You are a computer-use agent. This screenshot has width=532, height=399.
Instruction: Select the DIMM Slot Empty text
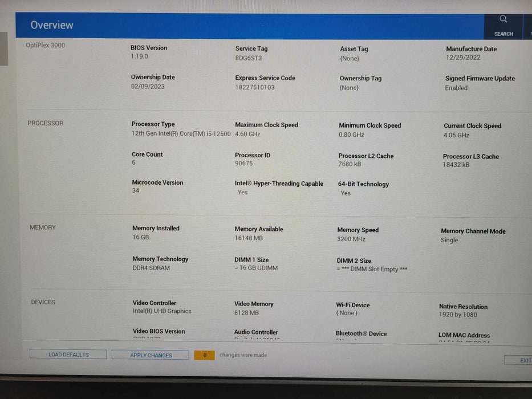[372, 269]
